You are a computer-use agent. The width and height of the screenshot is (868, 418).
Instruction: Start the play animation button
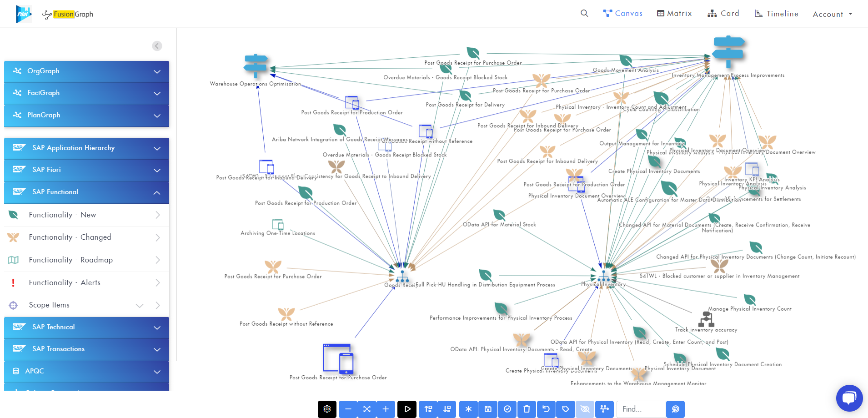point(407,409)
